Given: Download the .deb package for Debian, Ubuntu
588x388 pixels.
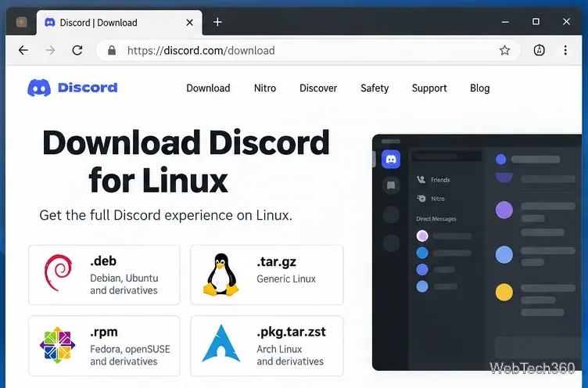Looking at the screenshot, I should point(104,275).
